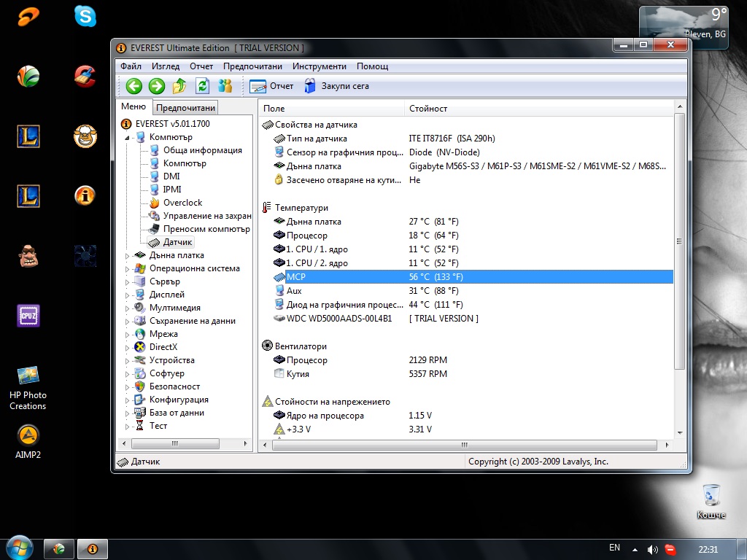Click the users icon in the toolbar
The height and width of the screenshot is (560, 747).
click(225, 86)
